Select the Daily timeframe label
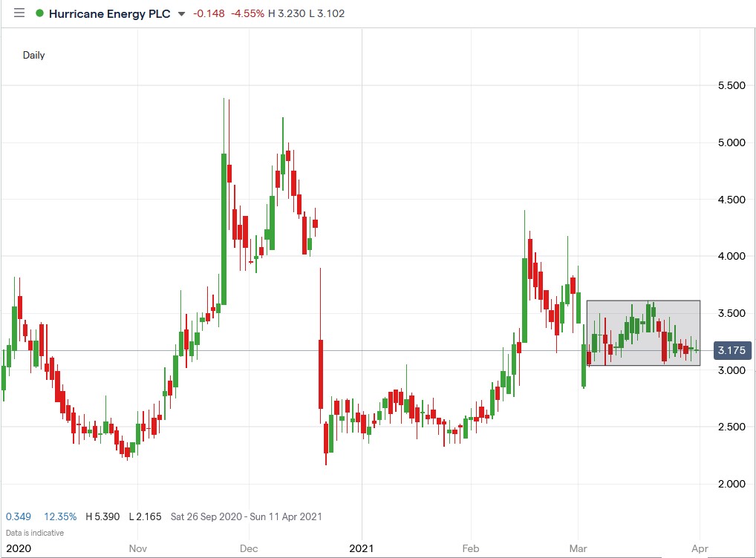 tap(33, 55)
